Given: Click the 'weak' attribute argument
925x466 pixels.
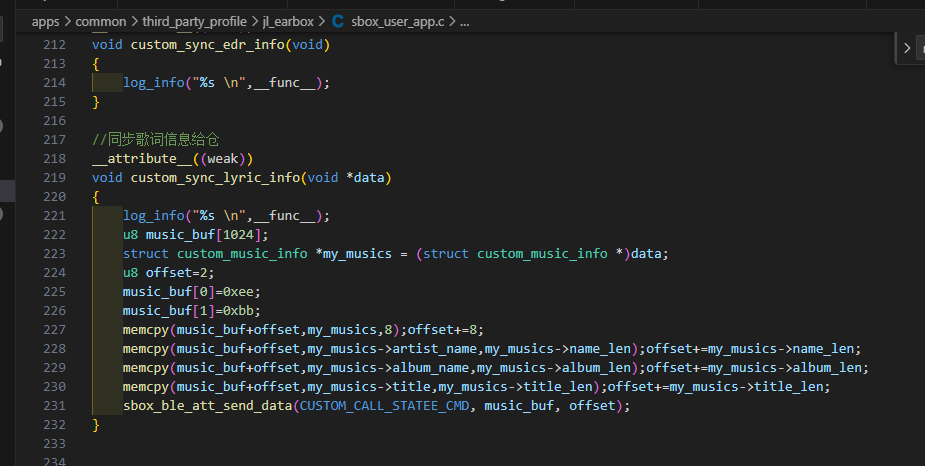Looking at the screenshot, I should click(222, 159).
